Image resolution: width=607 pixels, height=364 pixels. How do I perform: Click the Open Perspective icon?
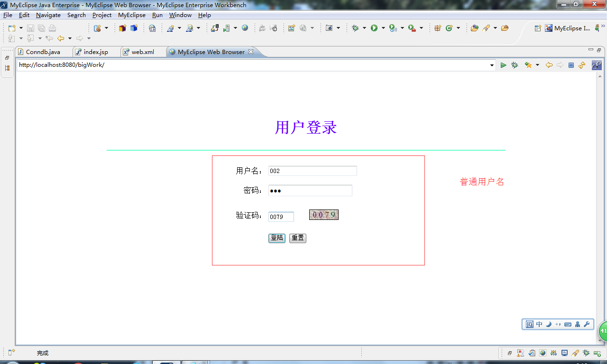coord(538,28)
